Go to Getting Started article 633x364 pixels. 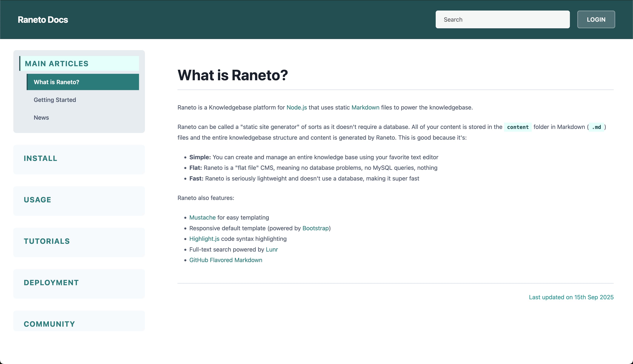coord(55,100)
